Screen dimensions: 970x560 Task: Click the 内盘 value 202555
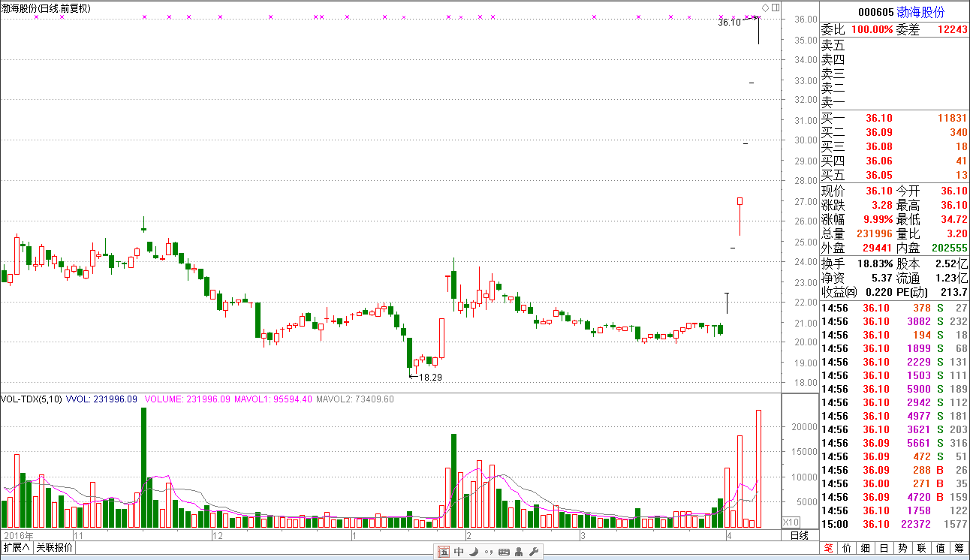(x=950, y=248)
